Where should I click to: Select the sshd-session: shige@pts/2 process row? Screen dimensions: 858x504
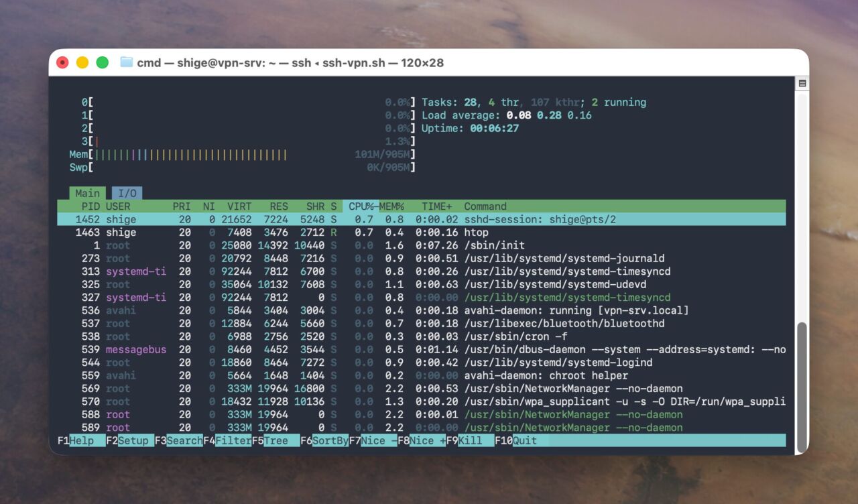[x=421, y=219]
